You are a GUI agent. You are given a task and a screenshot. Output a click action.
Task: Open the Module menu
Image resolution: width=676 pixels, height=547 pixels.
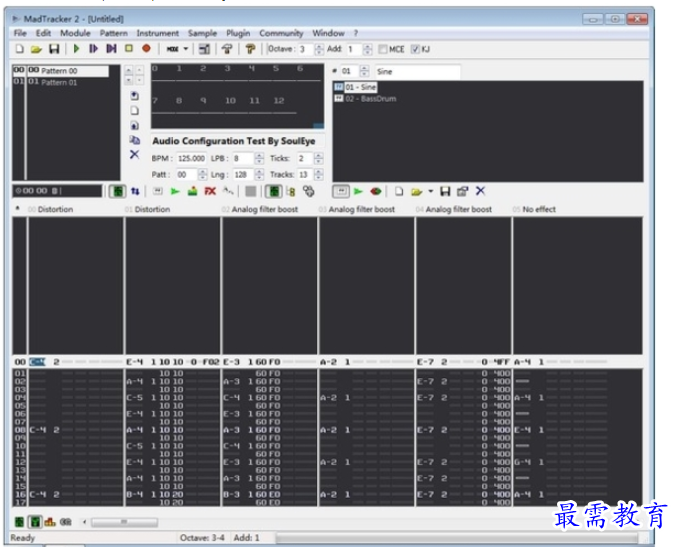pos(75,33)
